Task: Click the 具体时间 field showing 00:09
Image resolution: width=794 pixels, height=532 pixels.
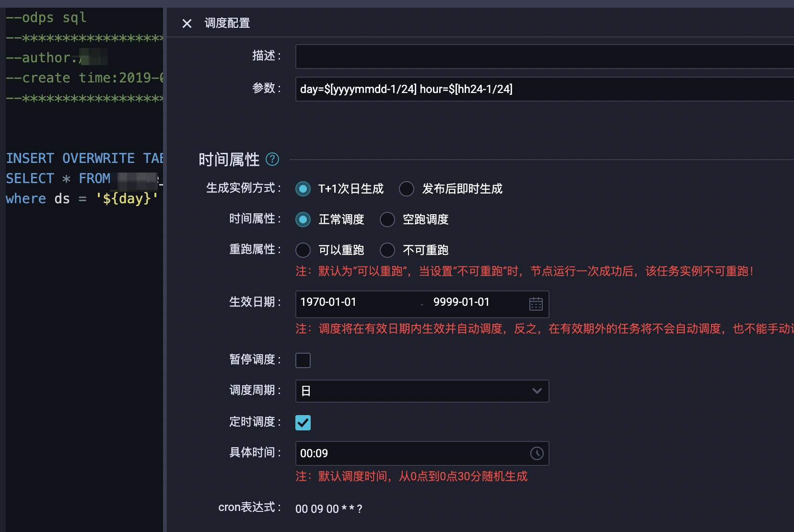Action: (x=422, y=453)
